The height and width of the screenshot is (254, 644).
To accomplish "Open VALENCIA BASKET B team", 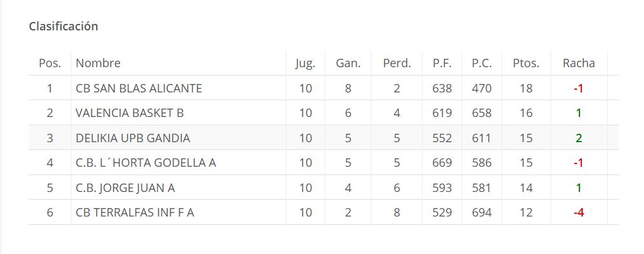I will pos(129,113).
